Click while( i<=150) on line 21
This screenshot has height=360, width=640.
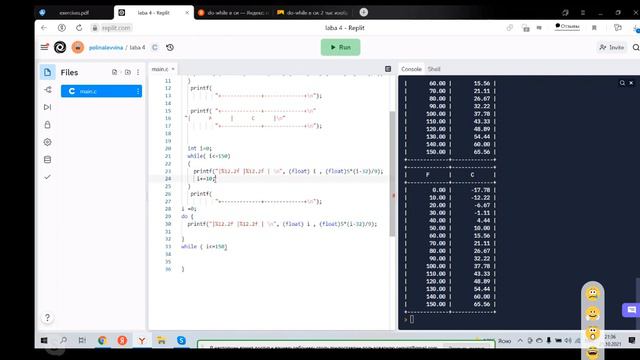209,156
